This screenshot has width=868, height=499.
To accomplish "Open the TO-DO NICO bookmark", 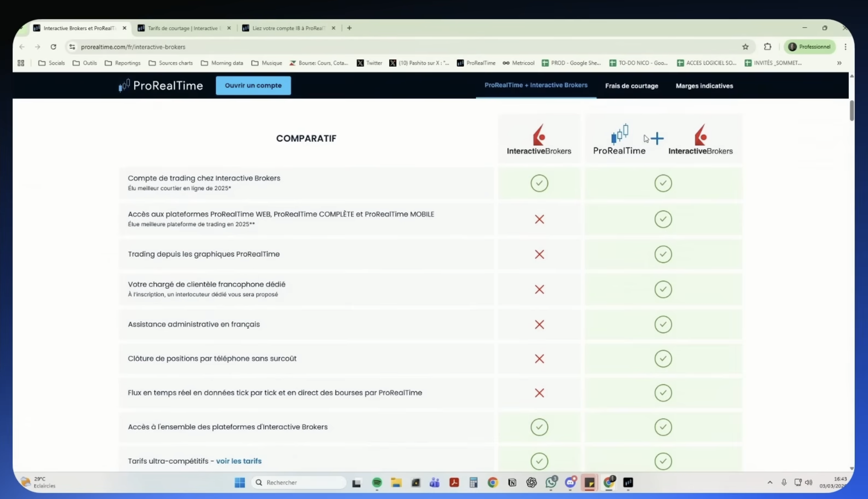I will (x=638, y=63).
